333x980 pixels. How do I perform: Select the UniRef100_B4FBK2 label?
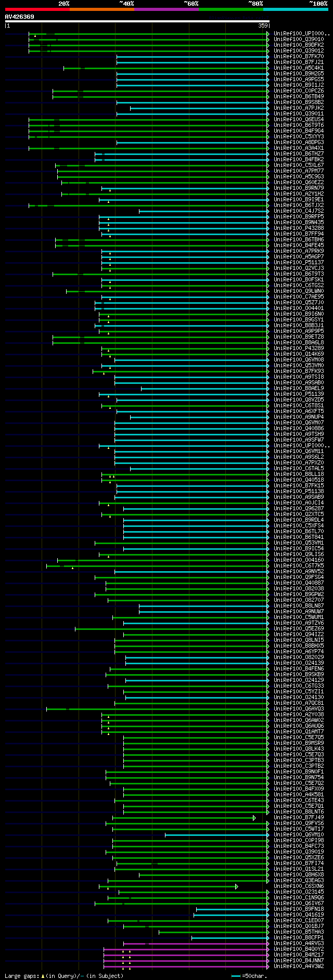299,159
